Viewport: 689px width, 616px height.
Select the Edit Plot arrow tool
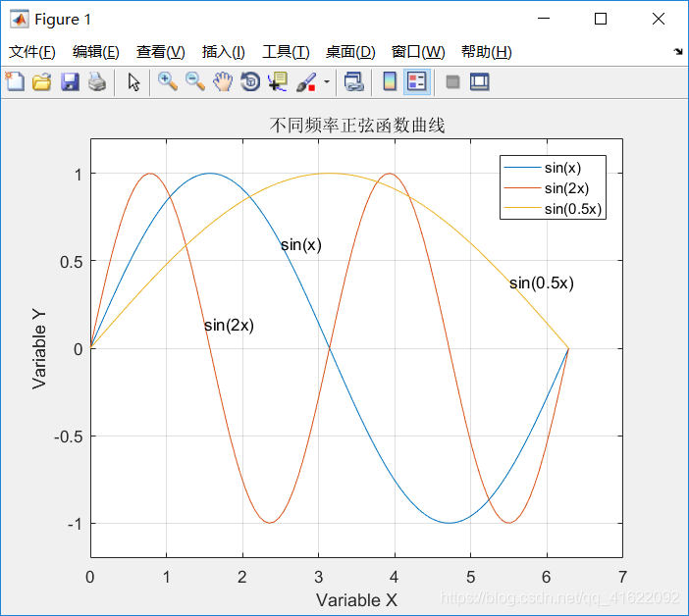(x=133, y=82)
